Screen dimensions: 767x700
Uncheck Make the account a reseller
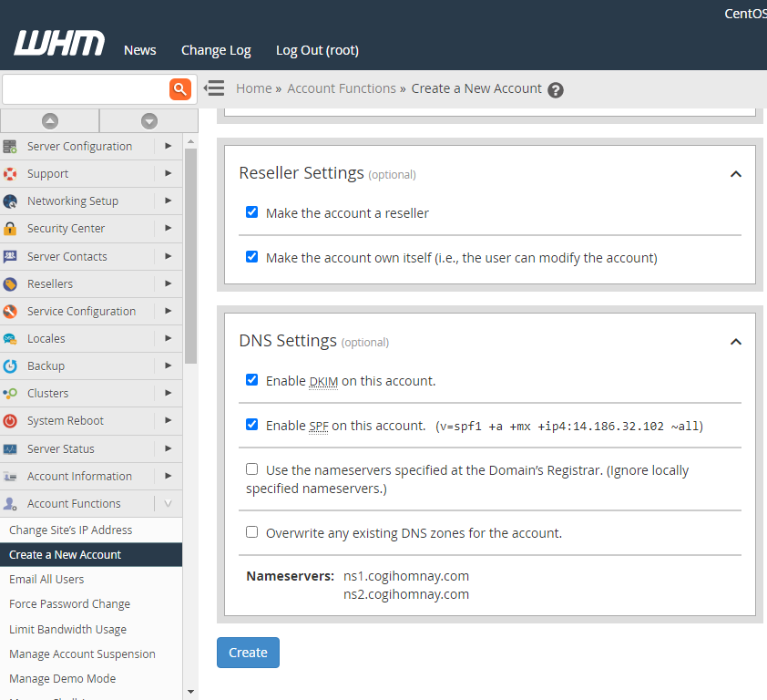(252, 212)
